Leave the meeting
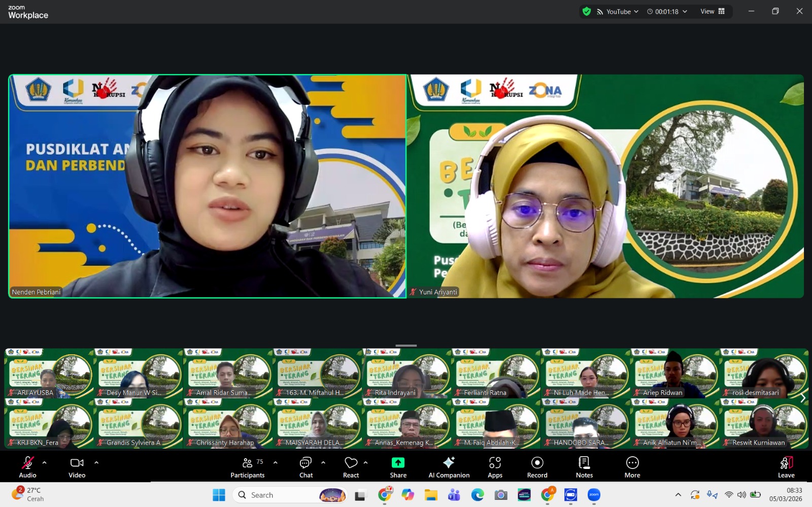Screen dimensions: 812x507 point(786,467)
